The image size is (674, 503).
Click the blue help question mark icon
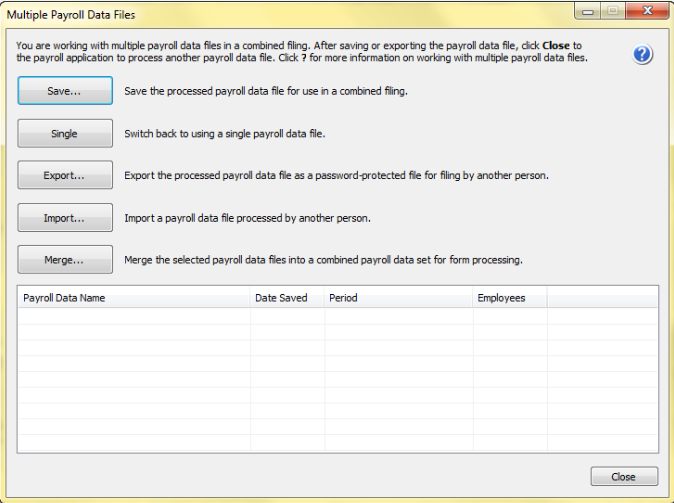coord(643,54)
